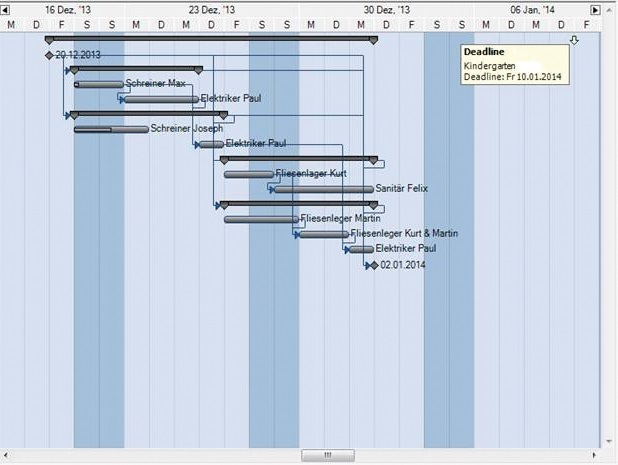Select the 20.12.2013 milestone diamond
The height and width of the screenshot is (465, 618).
click(x=49, y=55)
